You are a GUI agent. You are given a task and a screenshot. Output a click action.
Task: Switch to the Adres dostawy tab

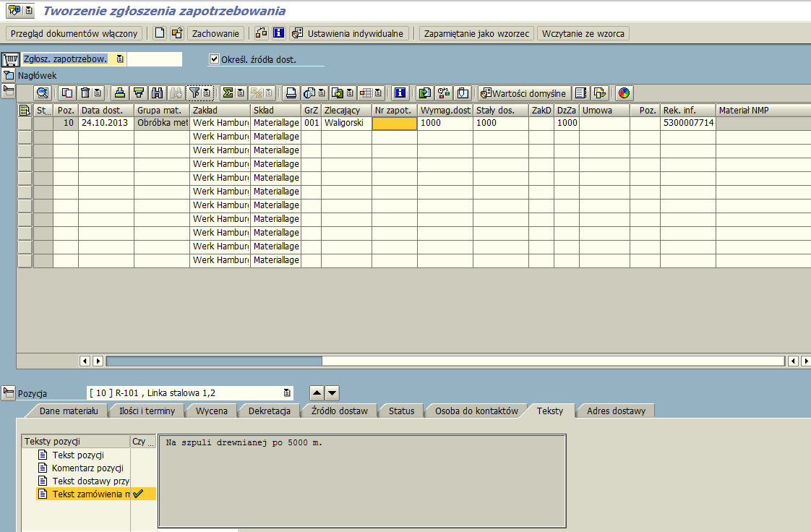616,411
